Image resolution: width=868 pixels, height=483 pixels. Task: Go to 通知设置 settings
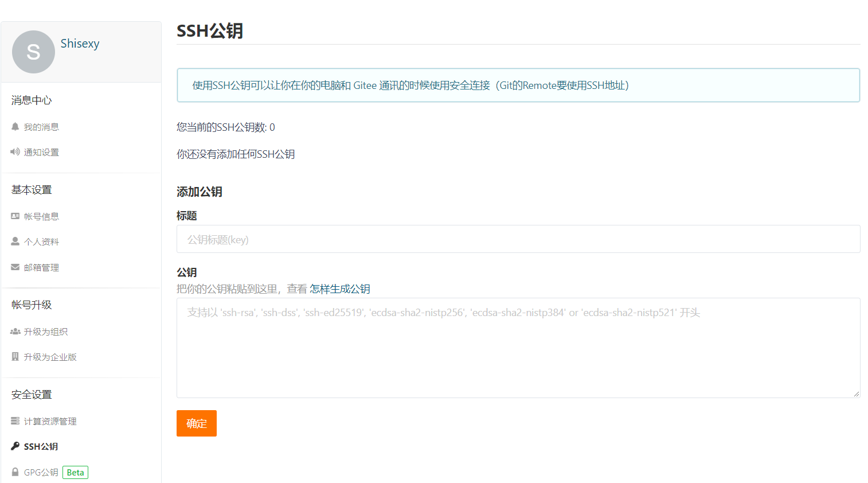pyautogui.click(x=41, y=152)
